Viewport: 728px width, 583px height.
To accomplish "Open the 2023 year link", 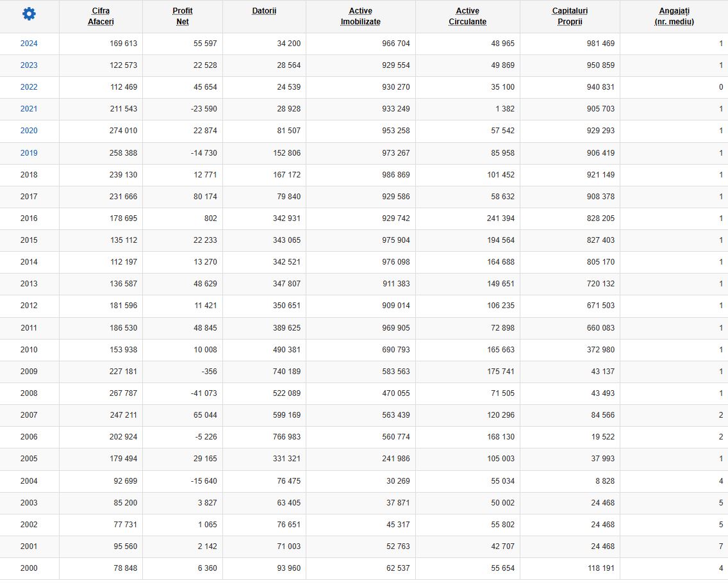I will (29, 65).
